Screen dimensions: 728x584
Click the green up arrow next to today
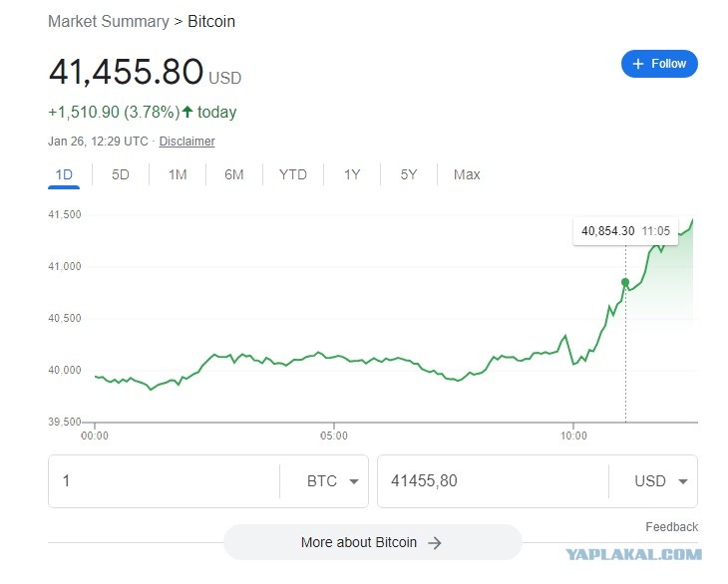187,112
